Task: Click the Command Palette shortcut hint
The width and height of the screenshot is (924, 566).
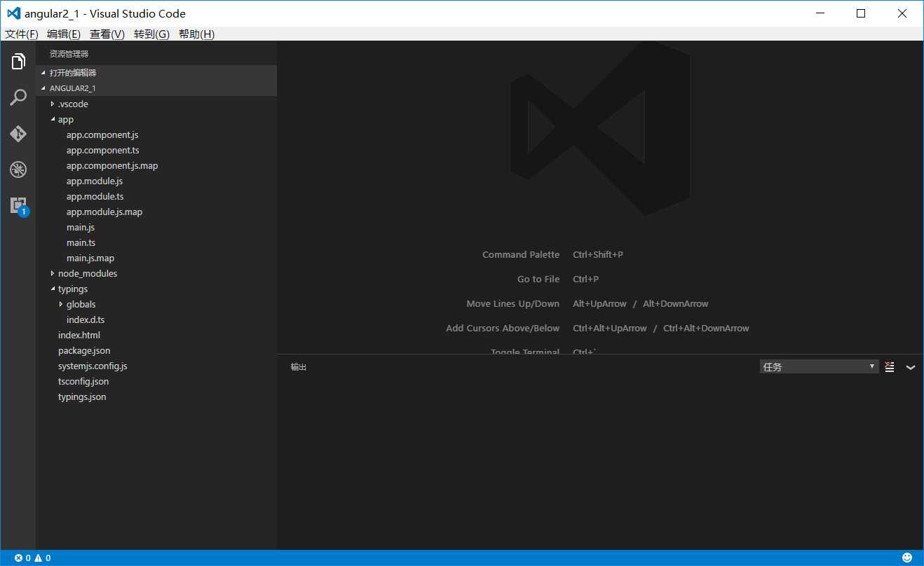Action: [x=521, y=254]
